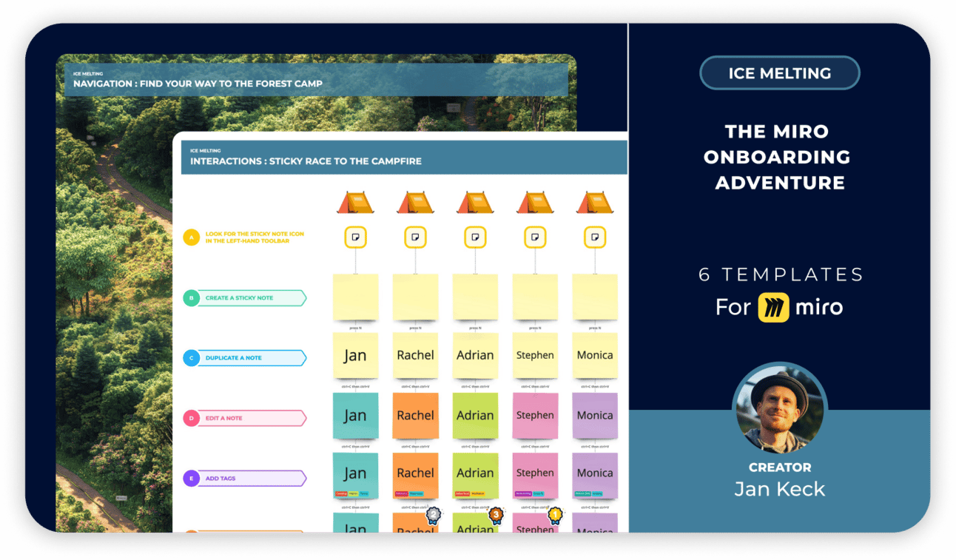The width and height of the screenshot is (956, 560).
Task: Click the sticky note icon in Jan's column
Action: (355, 237)
